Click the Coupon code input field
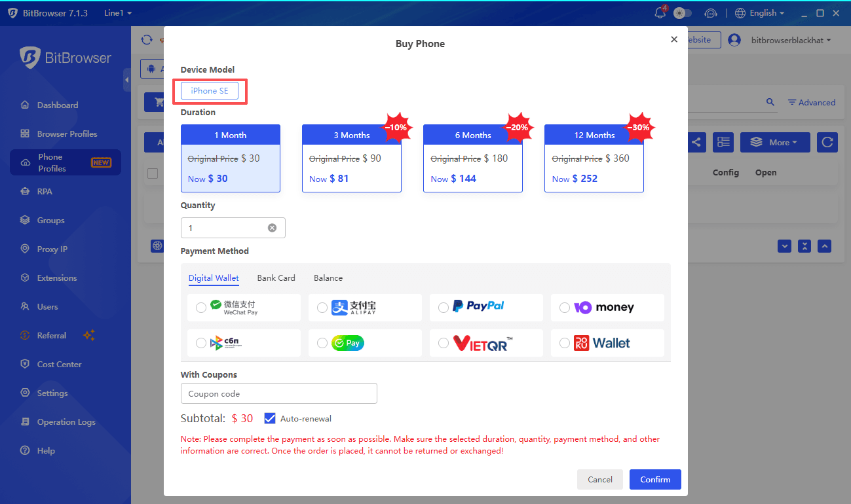This screenshot has height=504, width=851. [279, 393]
